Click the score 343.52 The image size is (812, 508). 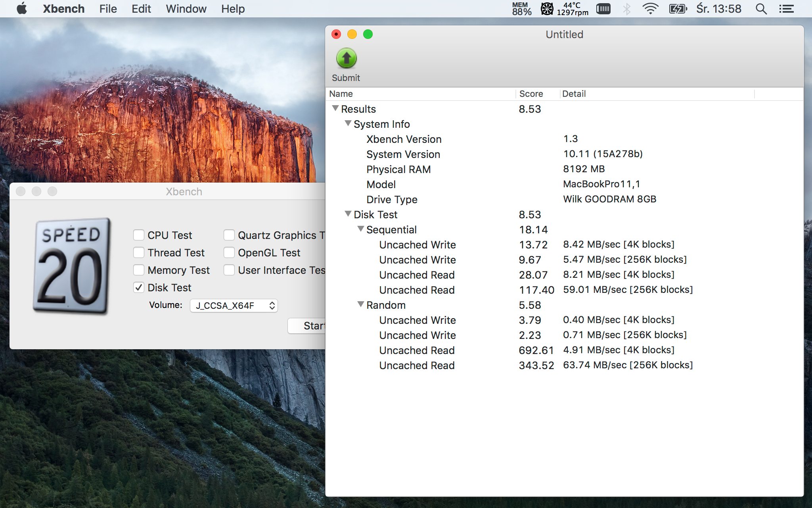click(x=536, y=366)
